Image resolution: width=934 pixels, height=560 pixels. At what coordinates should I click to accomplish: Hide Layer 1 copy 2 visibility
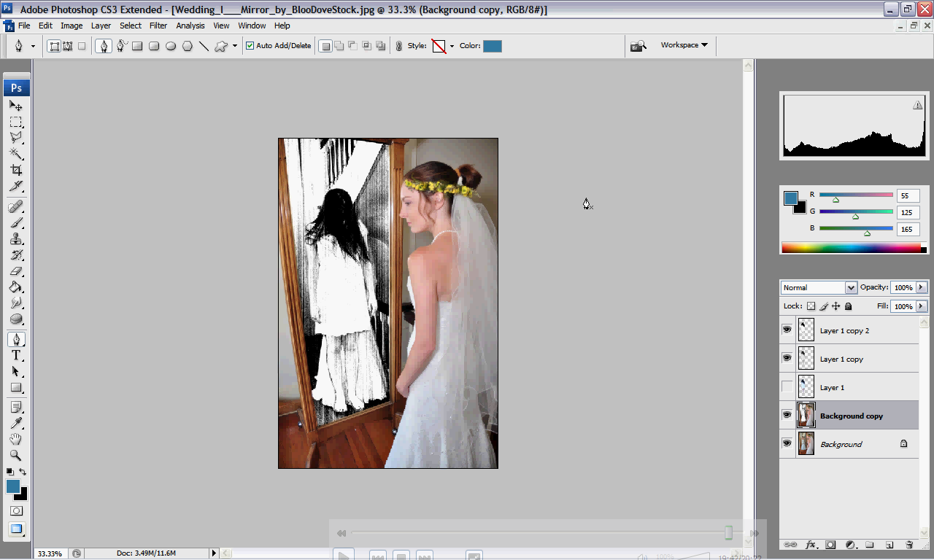click(787, 330)
